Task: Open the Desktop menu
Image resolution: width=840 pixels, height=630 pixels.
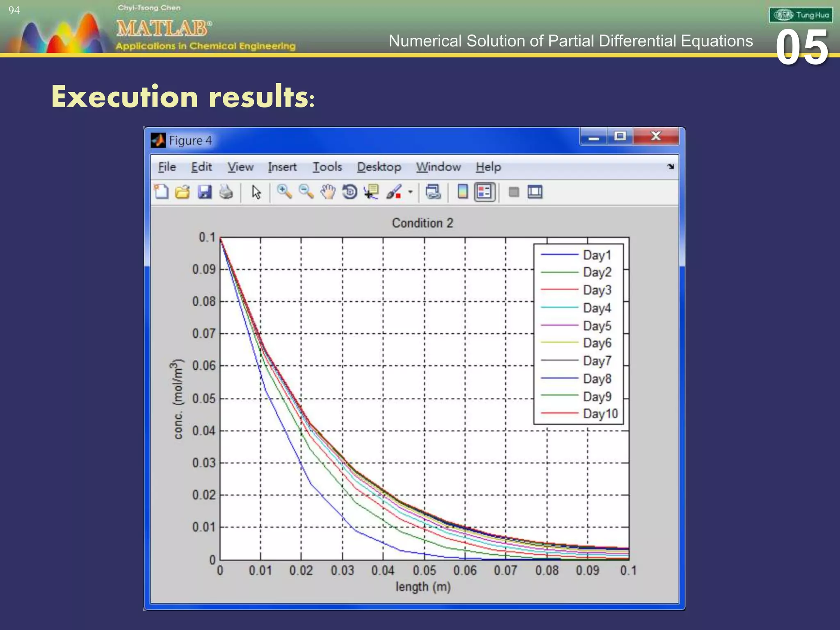Action: pyautogui.click(x=379, y=167)
